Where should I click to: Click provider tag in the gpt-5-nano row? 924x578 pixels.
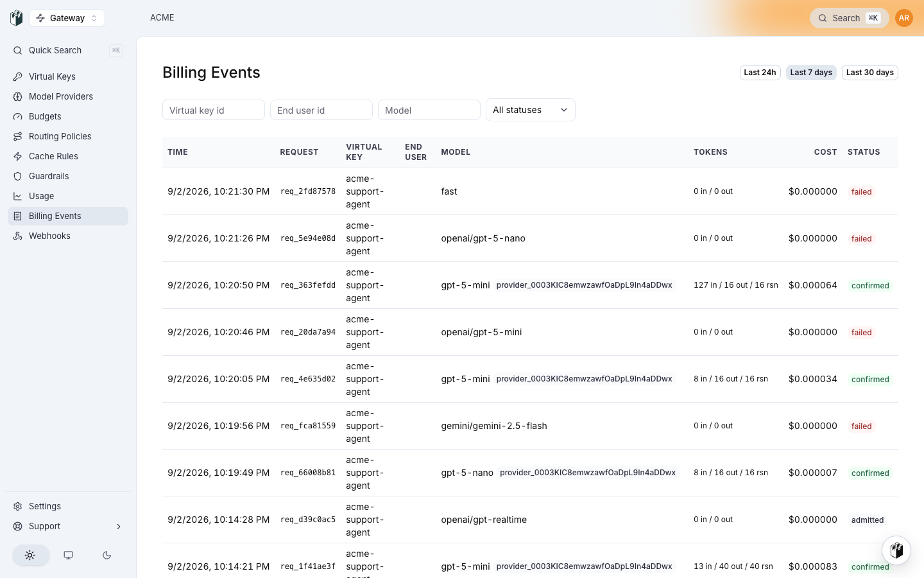(x=588, y=473)
